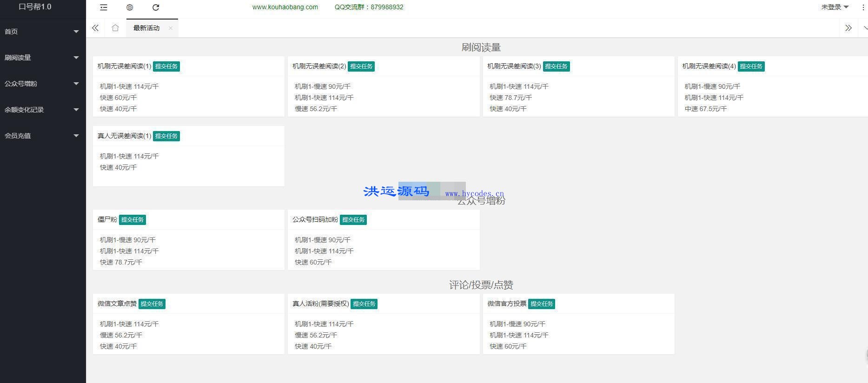Expand the 公众号增粉 sidebar menu
The width and height of the screenshot is (868, 383).
pos(43,84)
